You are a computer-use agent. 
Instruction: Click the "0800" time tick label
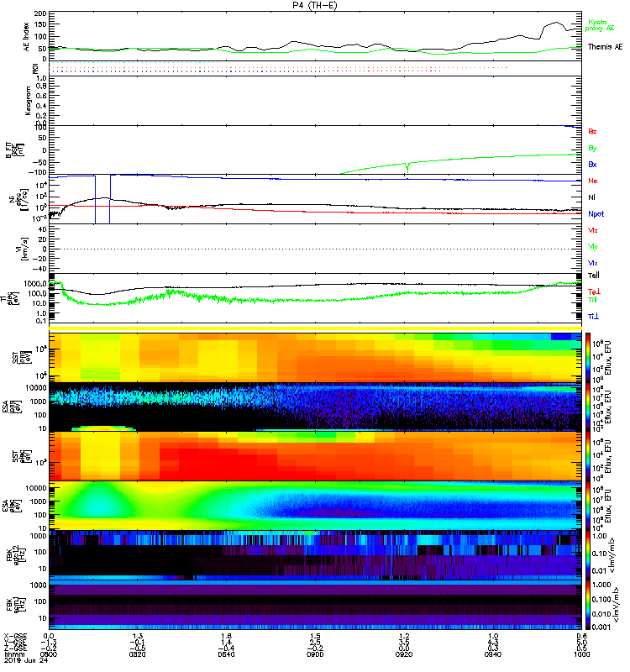(x=49, y=654)
